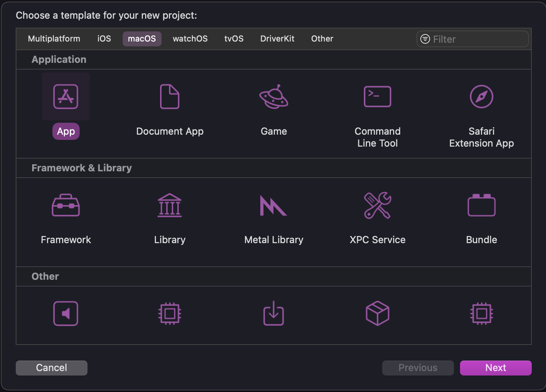Choose the Document App template
This screenshot has height=392, width=546.
[x=170, y=97]
